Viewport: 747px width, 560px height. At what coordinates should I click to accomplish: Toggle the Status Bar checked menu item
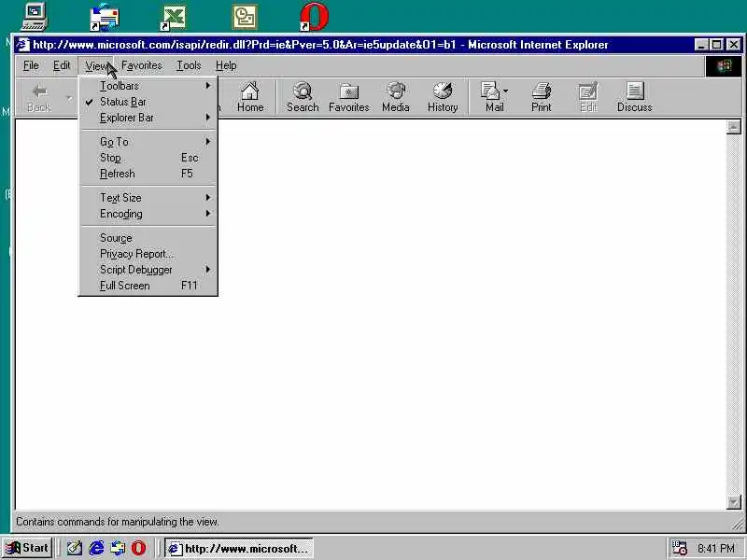[x=148, y=102]
